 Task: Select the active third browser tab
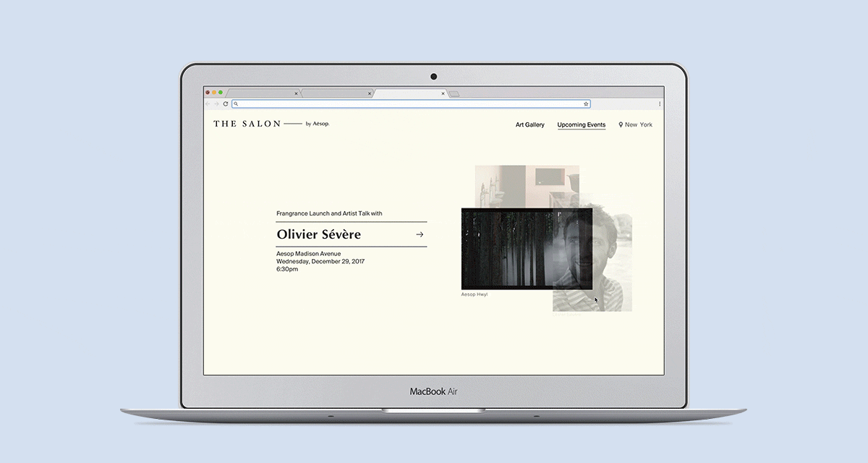click(x=411, y=93)
